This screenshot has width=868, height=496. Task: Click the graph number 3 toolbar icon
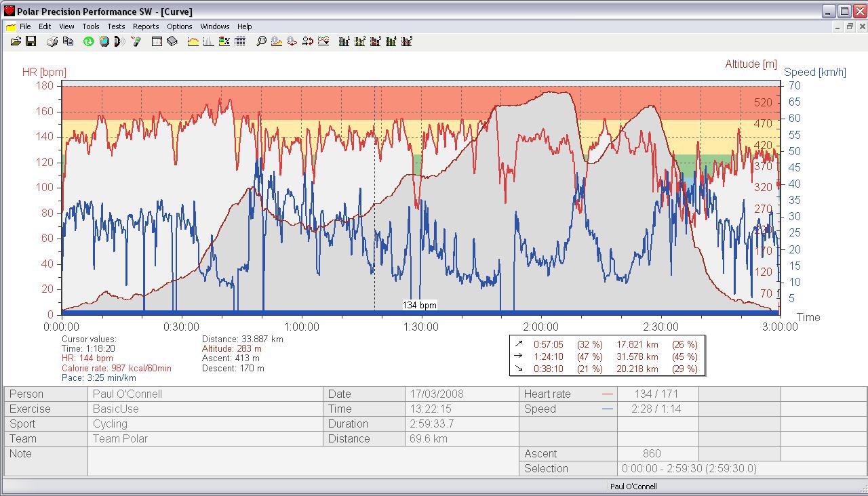[x=376, y=41]
